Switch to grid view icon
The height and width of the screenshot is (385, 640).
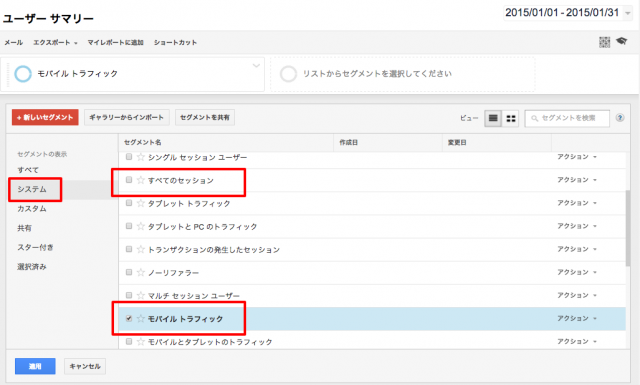pyautogui.click(x=511, y=118)
